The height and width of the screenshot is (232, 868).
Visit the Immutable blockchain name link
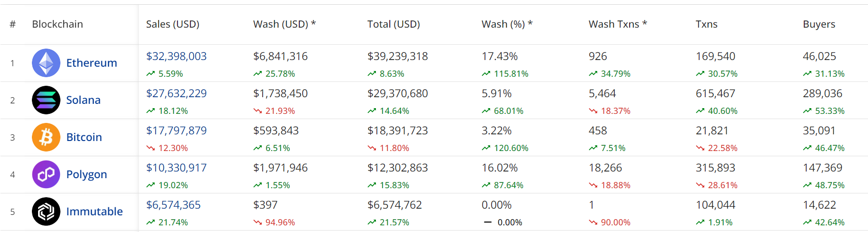[x=94, y=212]
